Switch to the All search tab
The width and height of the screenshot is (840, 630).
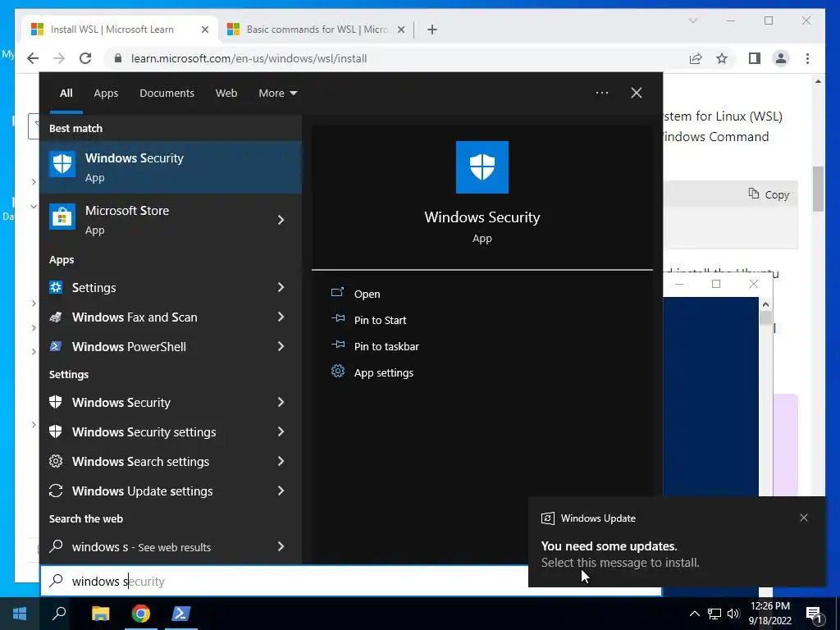[x=66, y=93]
